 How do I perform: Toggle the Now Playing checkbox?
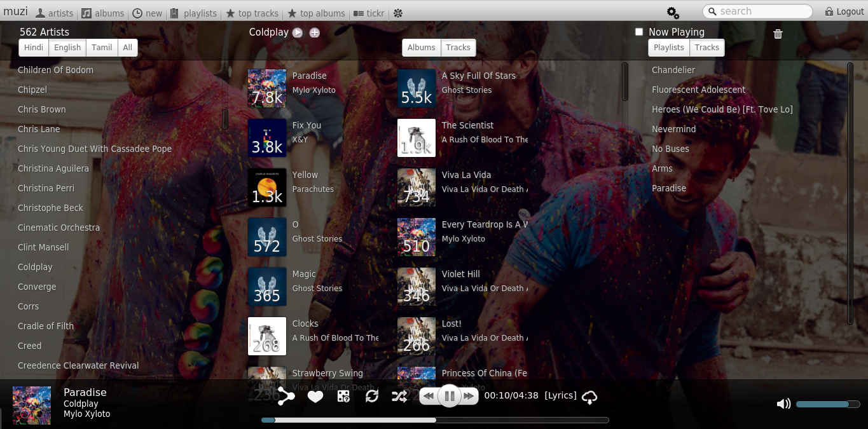pos(639,32)
